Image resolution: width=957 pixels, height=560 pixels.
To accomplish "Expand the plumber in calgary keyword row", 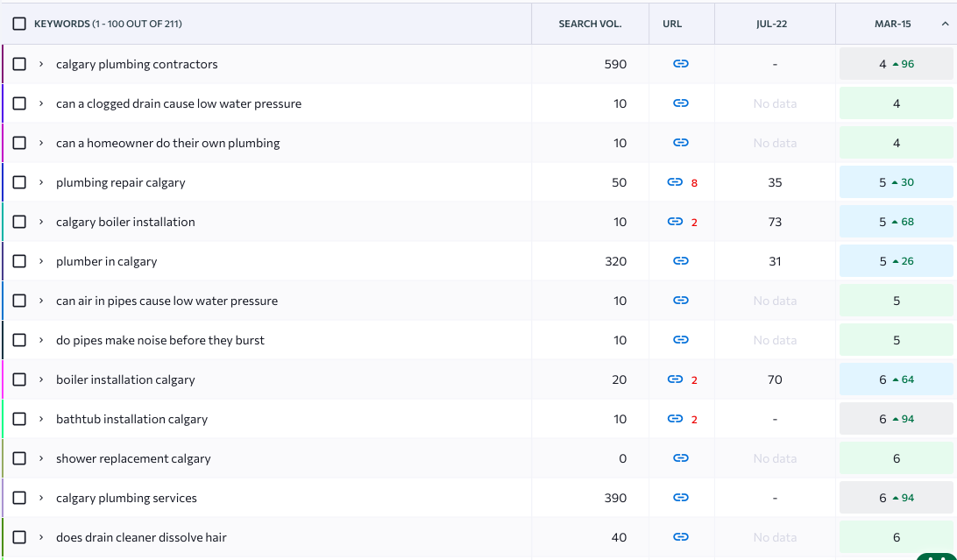I will (x=41, y=261).
